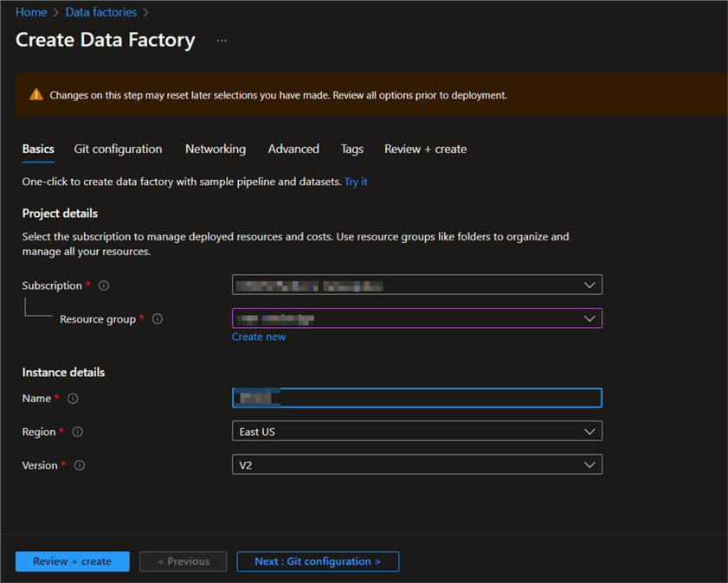Click the Region info icon

pyautogui.click(x=78, y=432)
